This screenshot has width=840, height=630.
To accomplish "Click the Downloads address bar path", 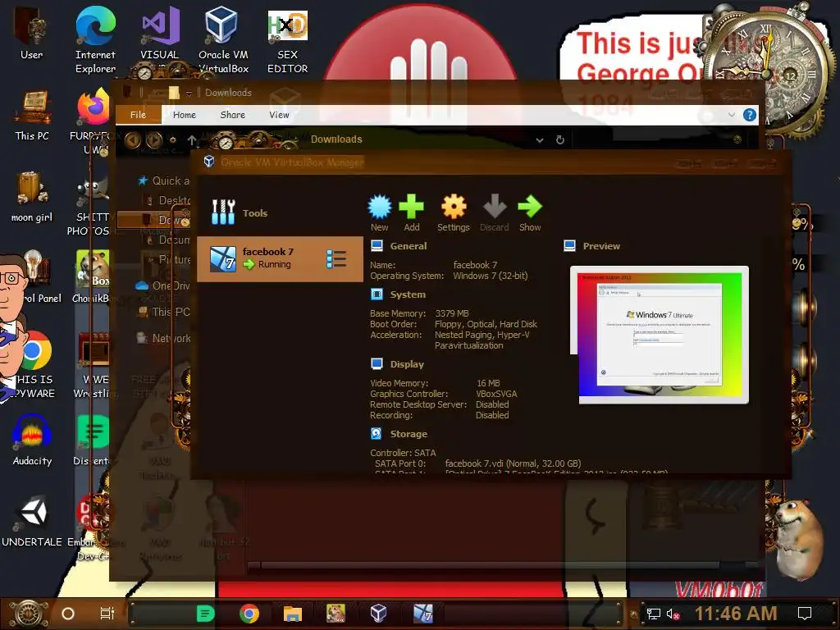I will click(x=336, y=139).
